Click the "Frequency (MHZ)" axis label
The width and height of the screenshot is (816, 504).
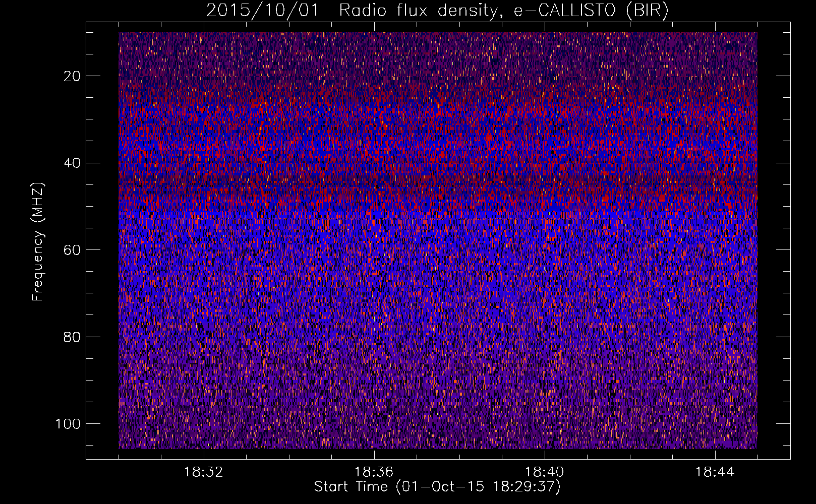(x=38, y=242)
